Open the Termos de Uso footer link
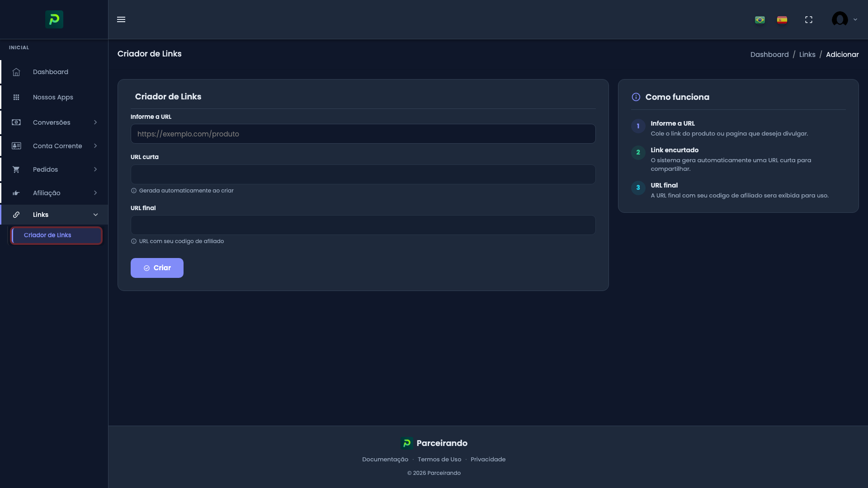The height and width of the screenshot is (488, 868). click(439, 460)
